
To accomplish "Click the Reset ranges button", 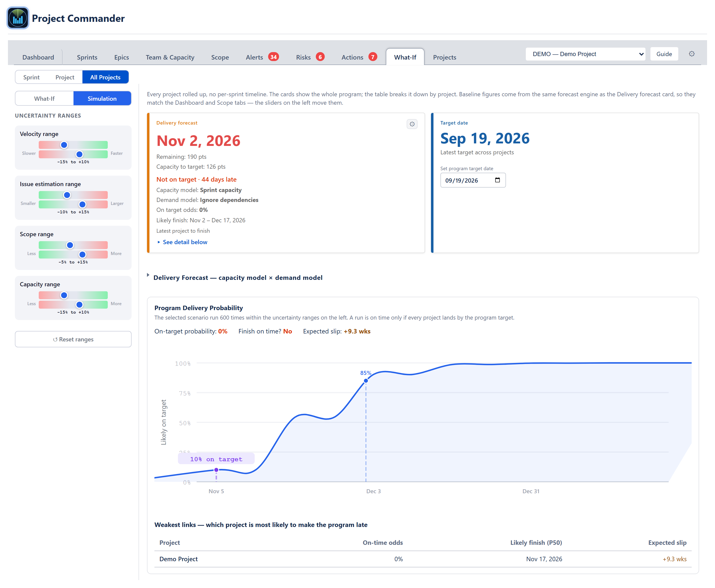I will click(x=73, y=339).
